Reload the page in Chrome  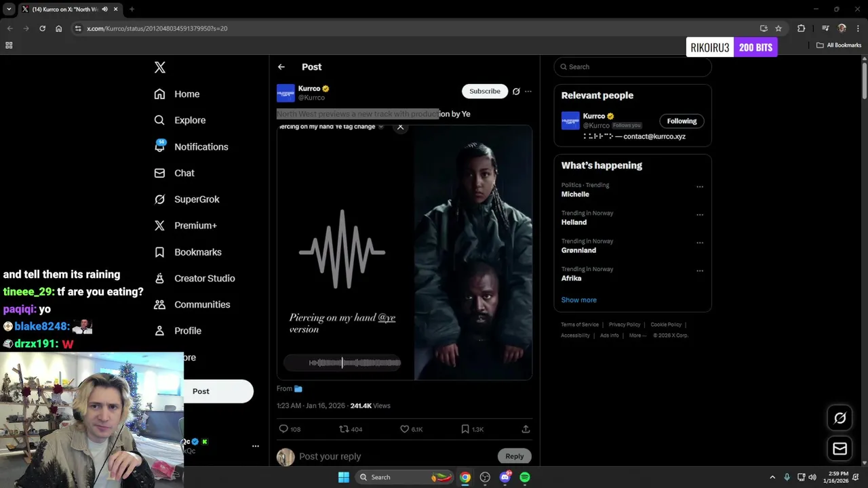pyautogui.click(x=42, y=28)
